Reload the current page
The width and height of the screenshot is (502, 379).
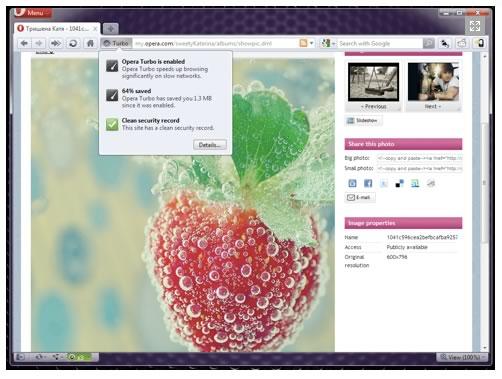click(73, 43)
